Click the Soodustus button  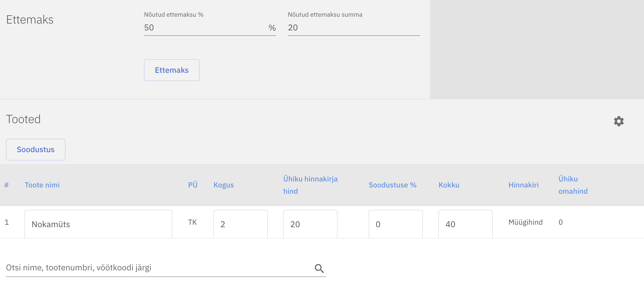tap(36, 149)
